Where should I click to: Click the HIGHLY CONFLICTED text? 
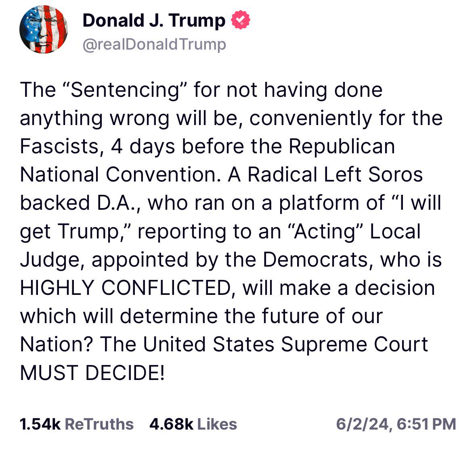pos(126,288)
